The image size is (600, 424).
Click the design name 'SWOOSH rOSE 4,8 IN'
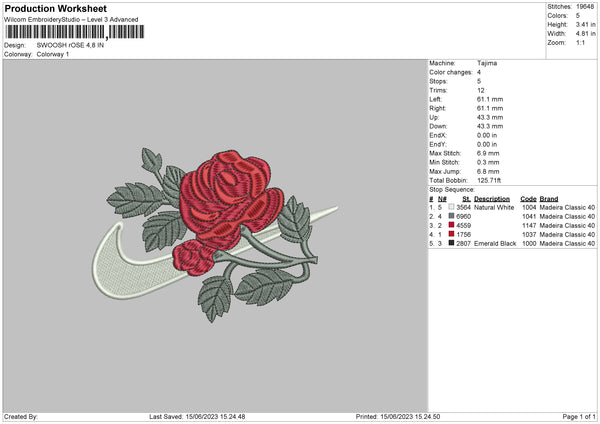(x=70, y=45)
